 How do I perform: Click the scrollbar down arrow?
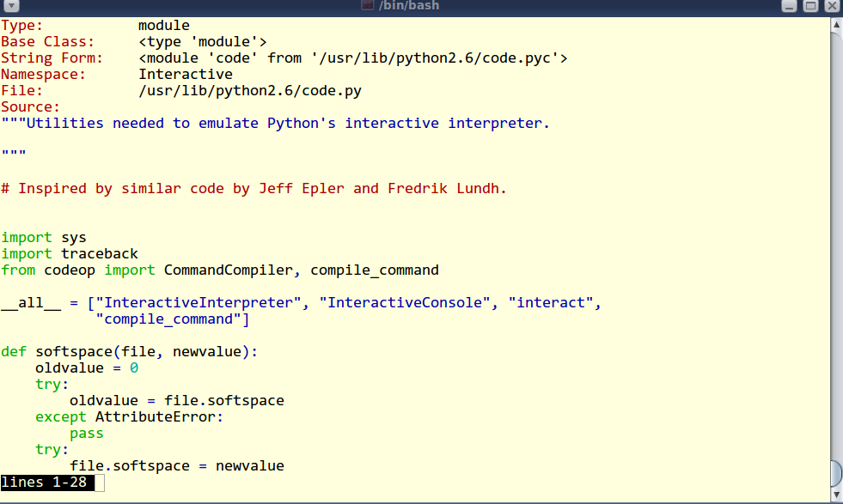click(836, 495)
